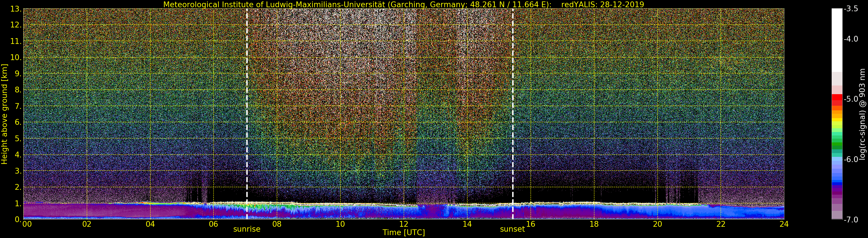Click the height axis tick 3.
This screenshot has height=238, width=868.
click(x=18, y=171)
